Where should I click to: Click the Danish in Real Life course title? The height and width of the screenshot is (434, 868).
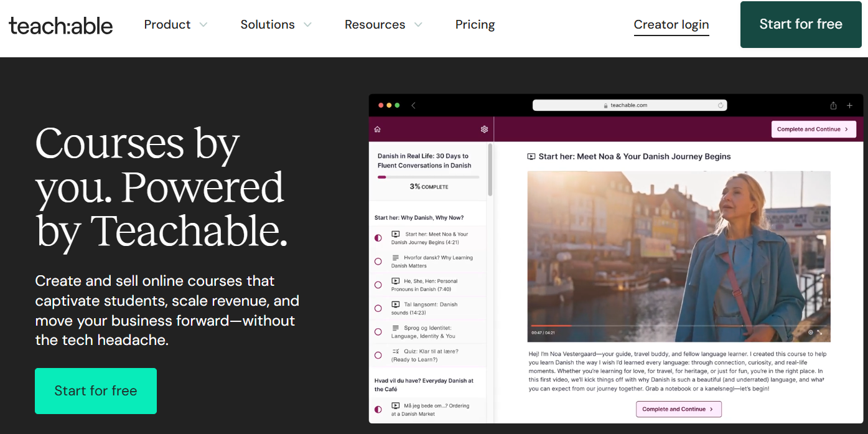click(424, 161)
